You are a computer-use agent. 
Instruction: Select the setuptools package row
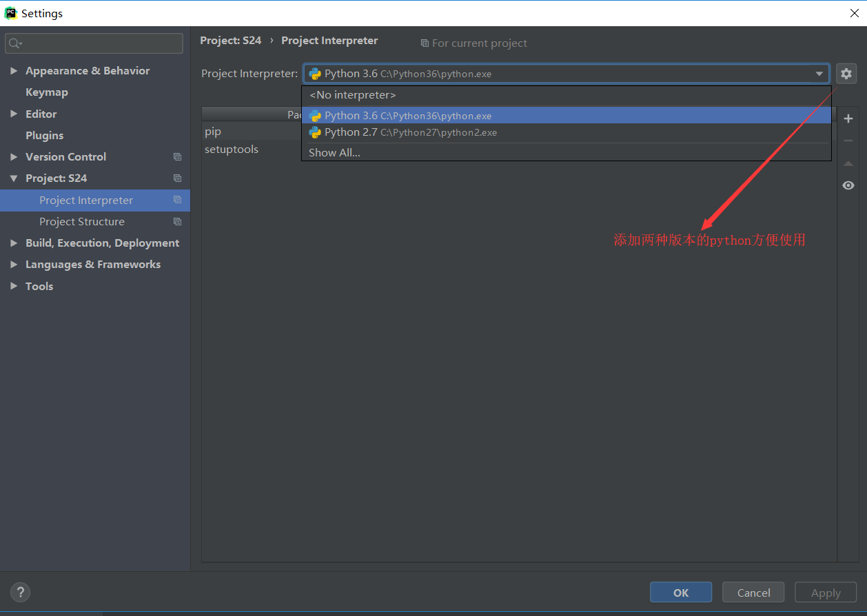(252, 150)
